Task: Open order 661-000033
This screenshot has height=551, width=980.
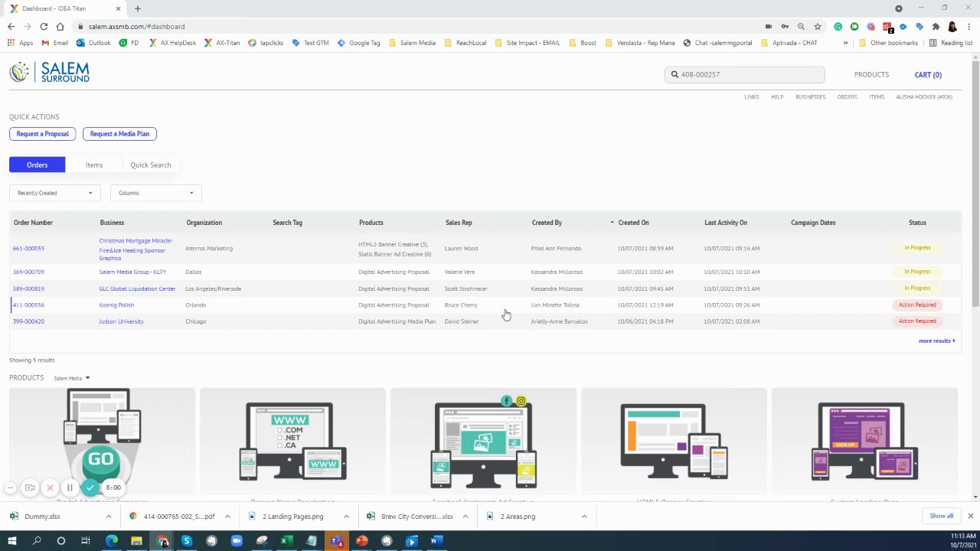Action: point(28,249)
